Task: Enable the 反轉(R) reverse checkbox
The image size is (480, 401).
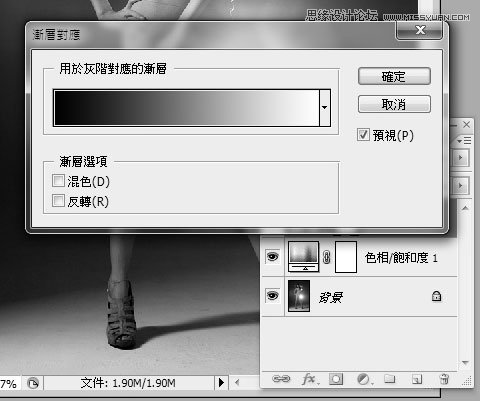Action: click(58, 201)
